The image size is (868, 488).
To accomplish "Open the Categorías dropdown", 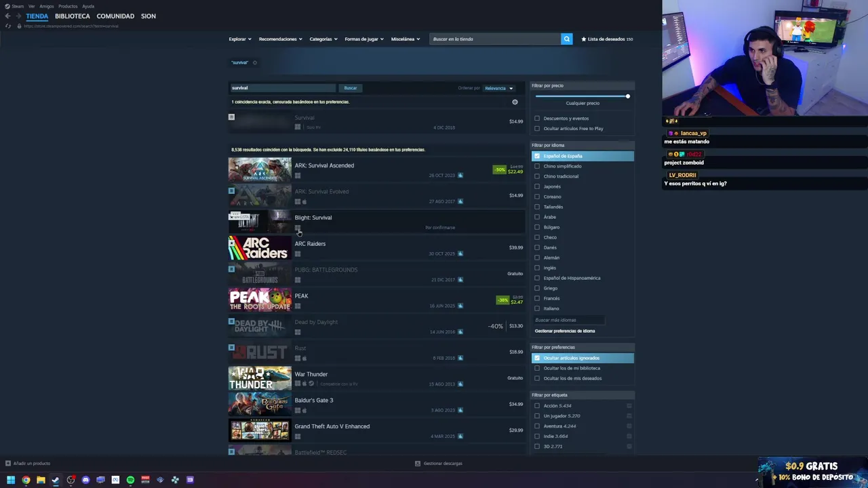I will click(x=323, y=39).
